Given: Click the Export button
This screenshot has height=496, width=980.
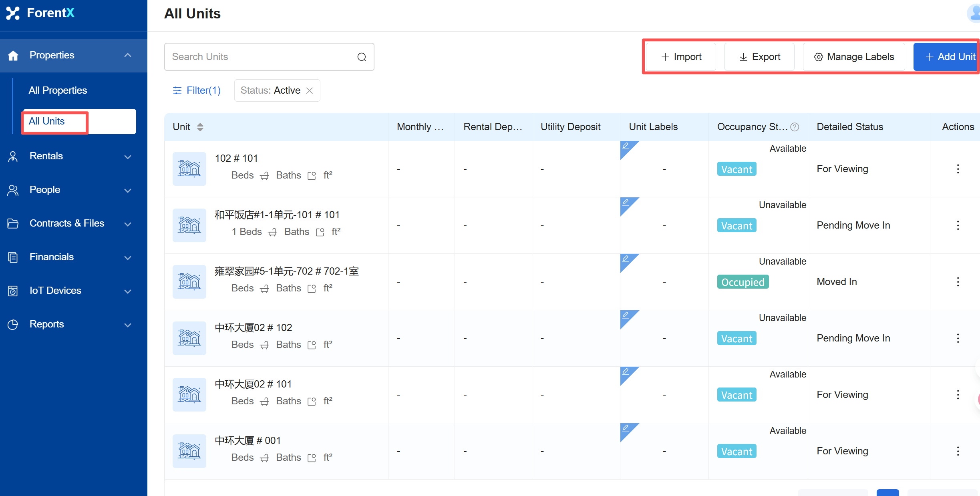Looking at the screenshot, I should [759, 57].
